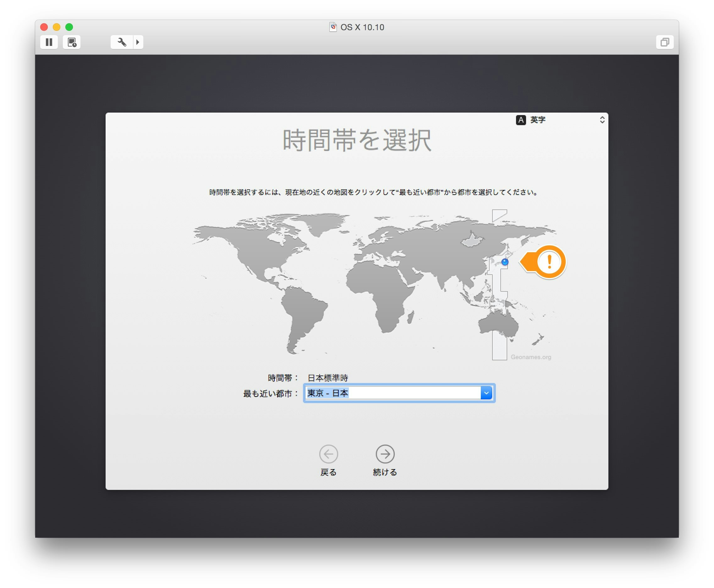Click the back arrow circle icon
The height and width of the screenshot is (588, 714).
coord(328,454)
